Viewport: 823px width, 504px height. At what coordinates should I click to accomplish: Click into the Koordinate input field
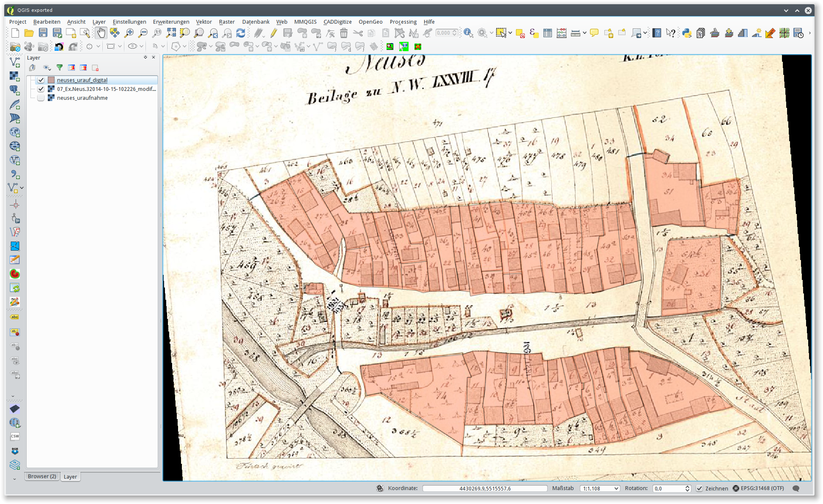coord(485,488)
